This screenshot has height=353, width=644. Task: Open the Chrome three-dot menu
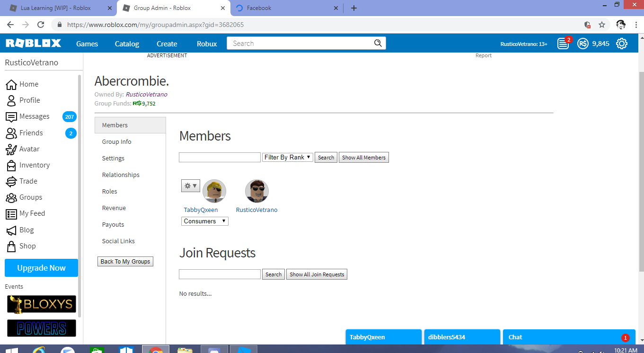(635, 25)
